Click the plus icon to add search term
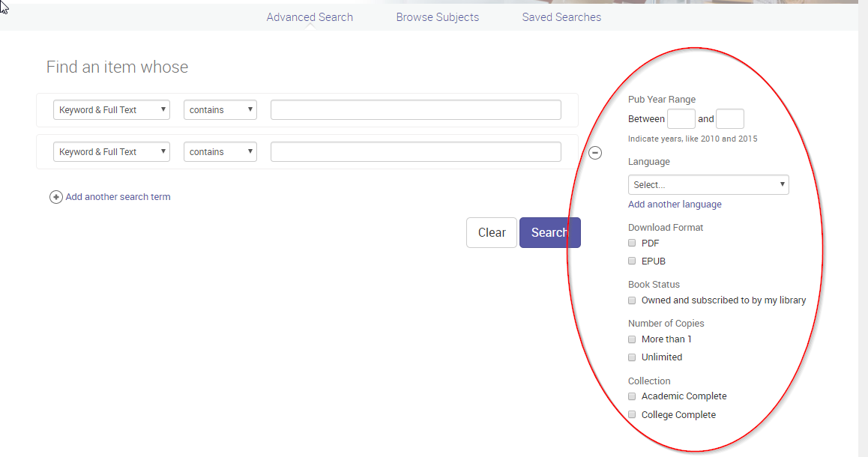Viewport: 868px width, 457px height. (56, 197)
